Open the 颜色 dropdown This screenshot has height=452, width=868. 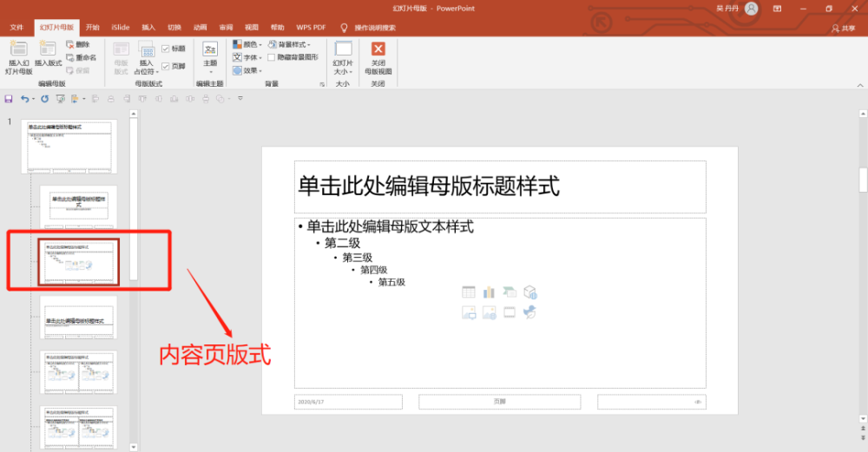pyautogui.click(x=247, y=44)
